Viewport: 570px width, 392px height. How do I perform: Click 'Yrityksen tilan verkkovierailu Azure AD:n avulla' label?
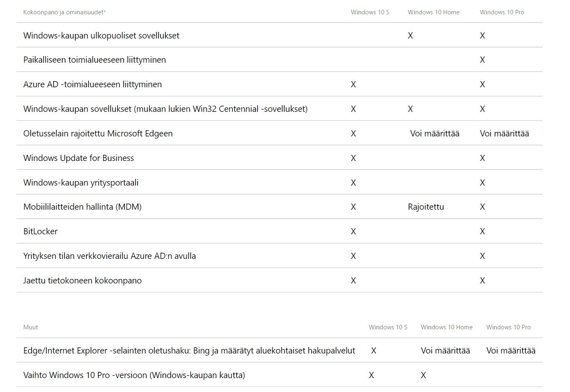coord(109,256)
